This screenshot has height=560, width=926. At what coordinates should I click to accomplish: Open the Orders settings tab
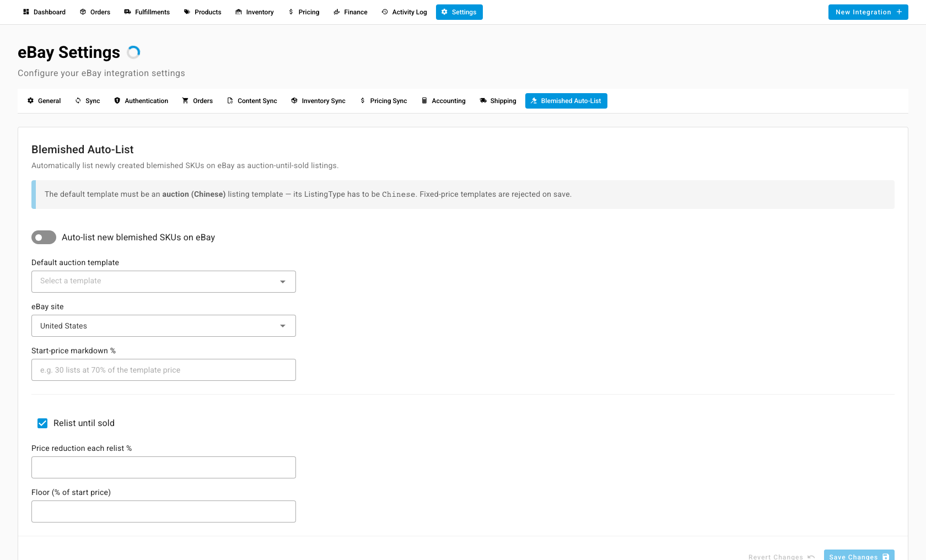point(197,101)
